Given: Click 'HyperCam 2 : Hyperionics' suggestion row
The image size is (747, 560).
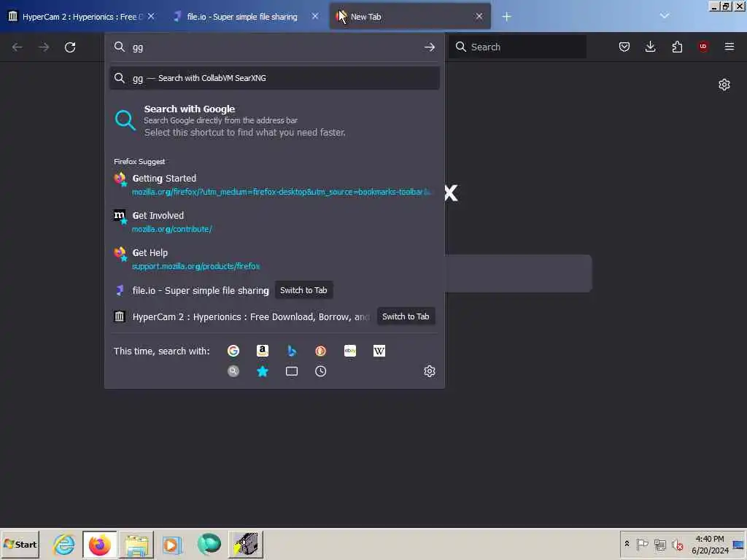Looking at the screenshot, I should click(x=274, y=316).
